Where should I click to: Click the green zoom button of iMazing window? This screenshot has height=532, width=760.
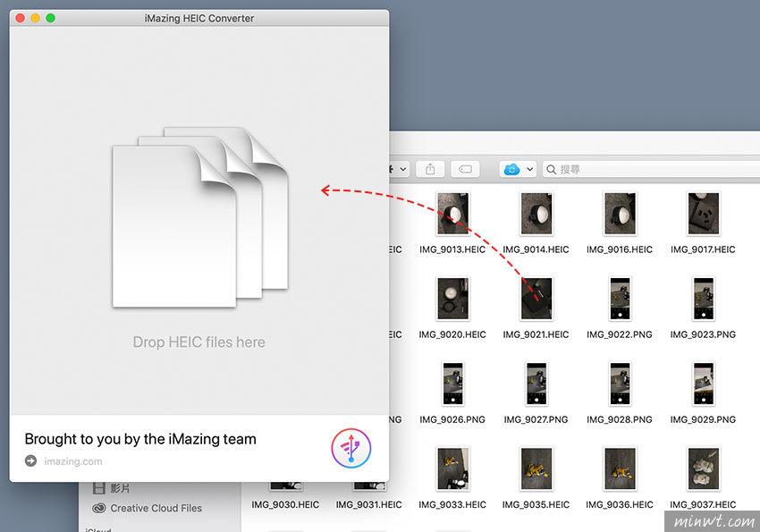coord(50,18)
